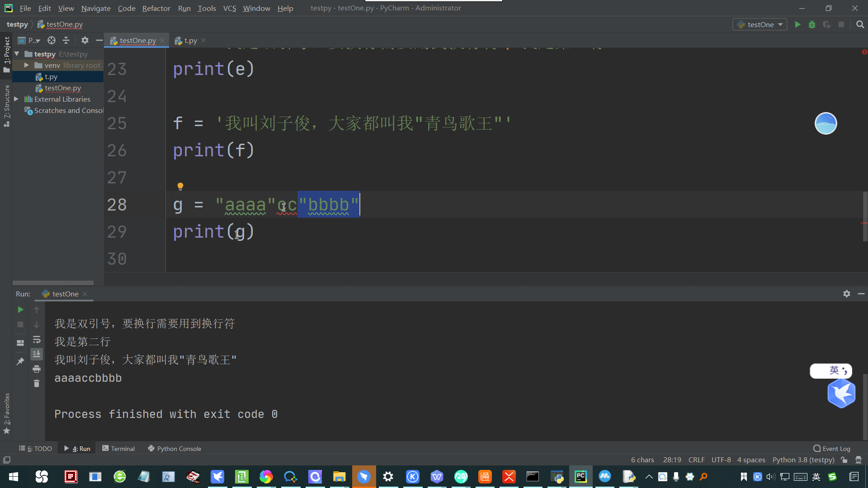
Task: Rerun testOne from Run panel
Action: tap(20, 310)
